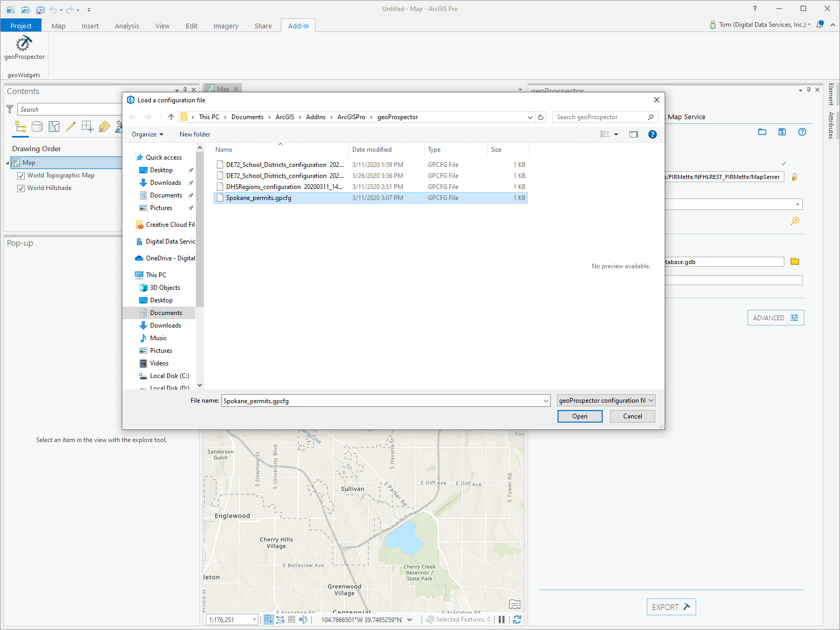Select List By Drawing Order icon
This screenshot has width=840, height=630.
click(20, 127)
